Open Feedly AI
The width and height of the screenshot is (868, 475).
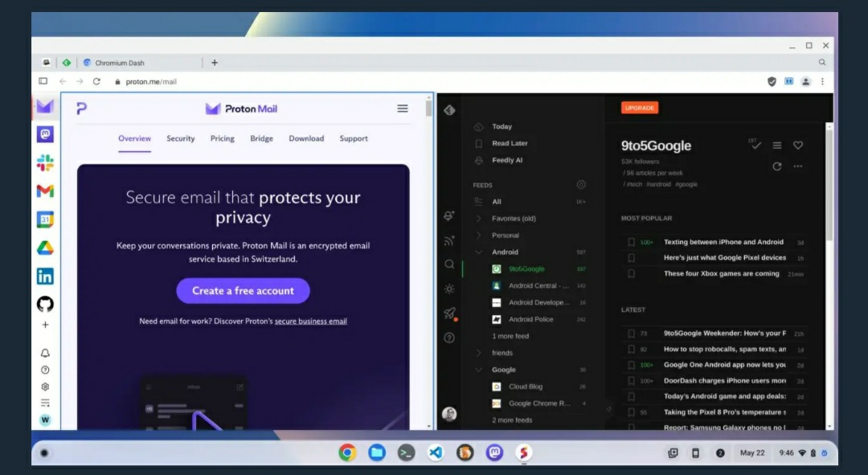[507, 160]
